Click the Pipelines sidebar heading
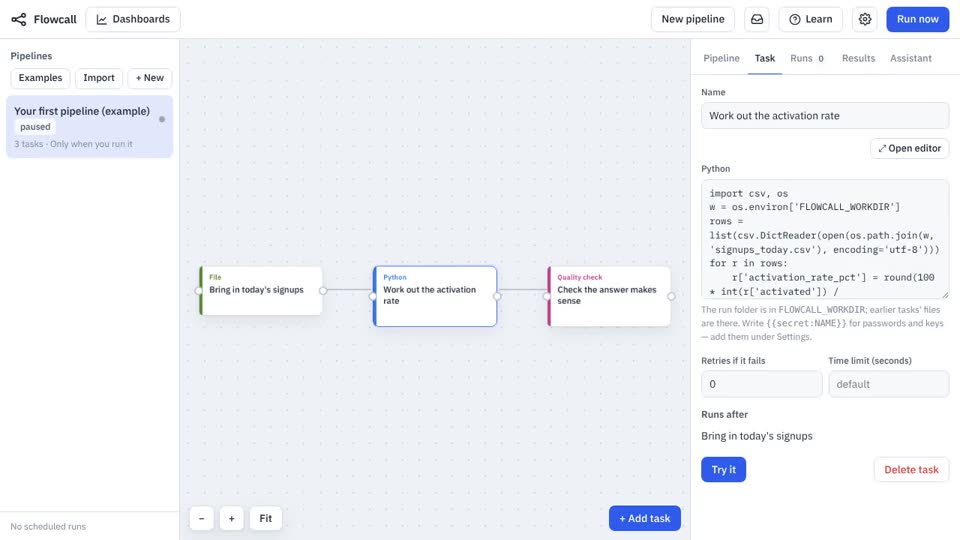 pyautogui.click(x=31, y=56)
